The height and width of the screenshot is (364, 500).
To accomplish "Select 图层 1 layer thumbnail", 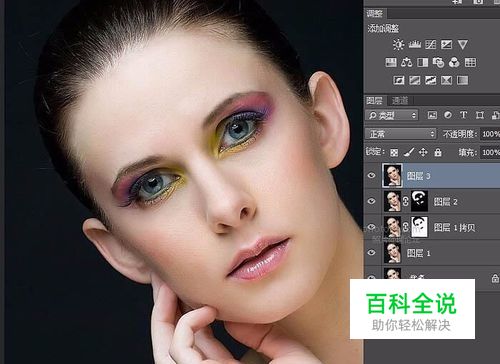I will (x=392, y=253).
